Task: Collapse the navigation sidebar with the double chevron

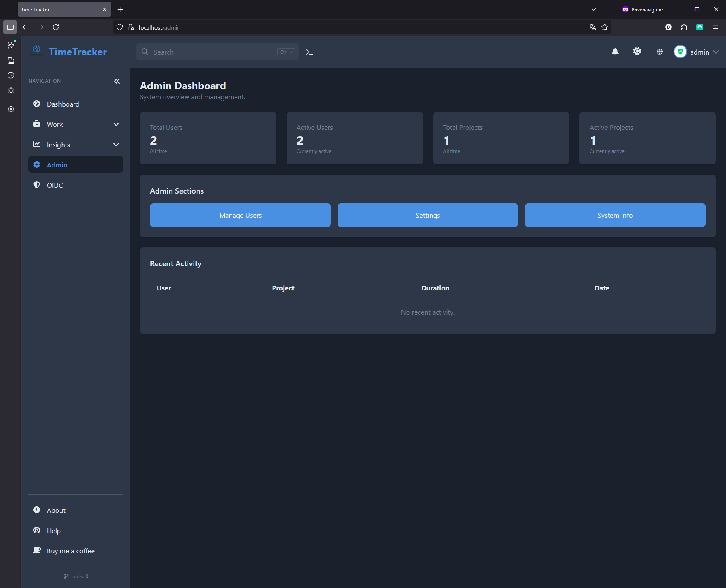Action: [x=117, y=81]
